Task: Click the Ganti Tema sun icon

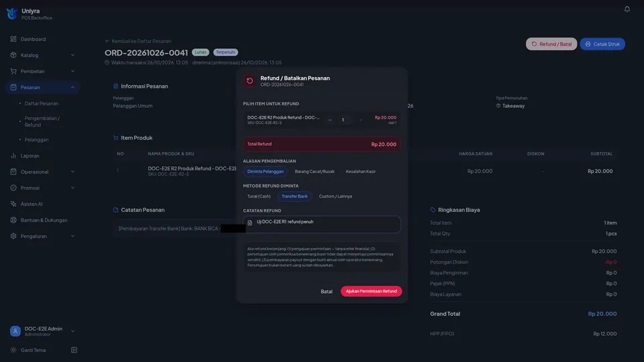Action: tap(13, 350)
